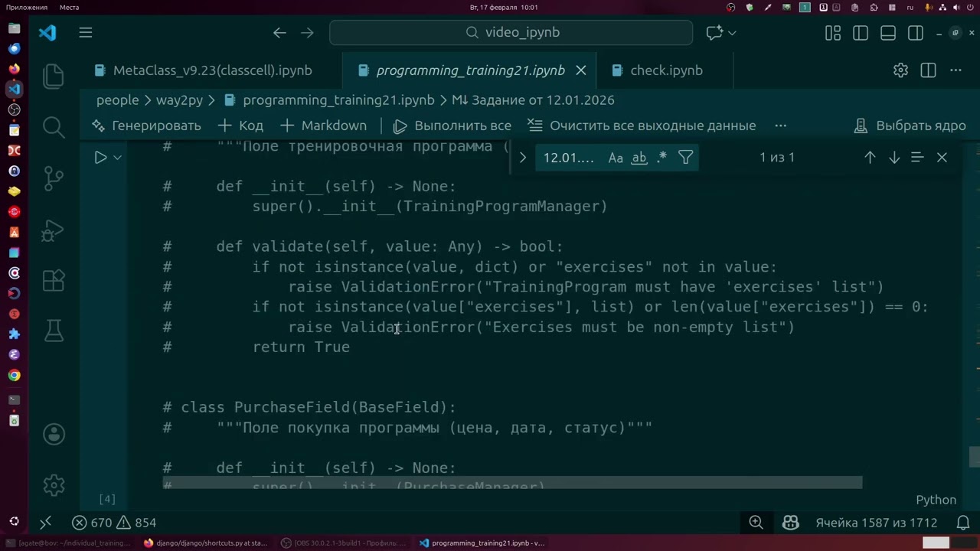Viewport: 980px width, 551px height.
Task: Go to next match arrow
Action: [x=894, y=158]
